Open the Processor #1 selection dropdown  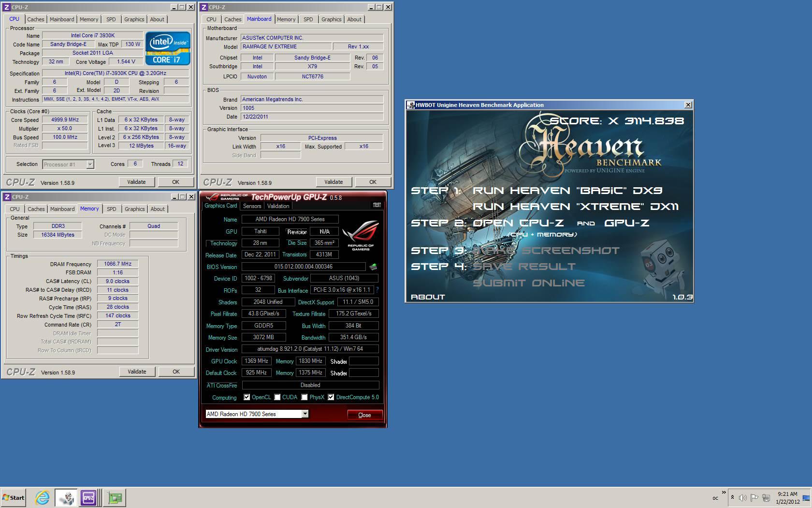tap(90, 164)
